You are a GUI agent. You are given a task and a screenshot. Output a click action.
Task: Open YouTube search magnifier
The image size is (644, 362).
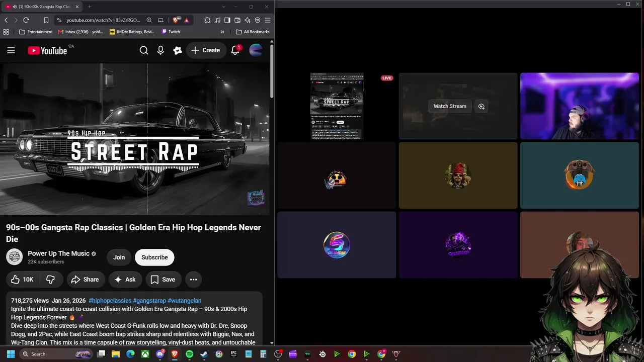coord(144,50)
